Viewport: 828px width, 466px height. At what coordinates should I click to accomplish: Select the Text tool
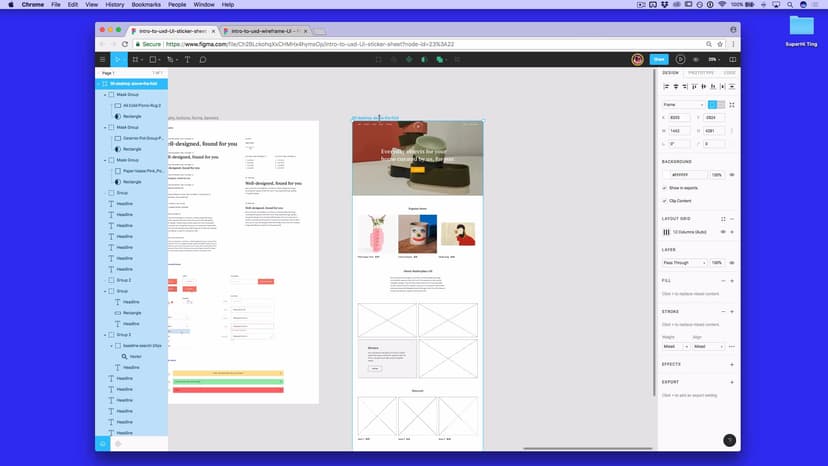[187, 59]
